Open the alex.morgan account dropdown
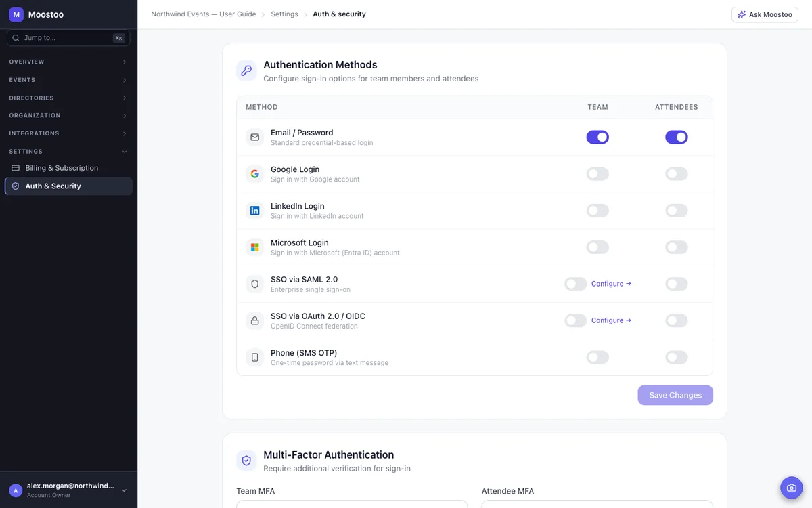Image resolution: width=812 pixels, height=508 pixels. click(68, 490)
